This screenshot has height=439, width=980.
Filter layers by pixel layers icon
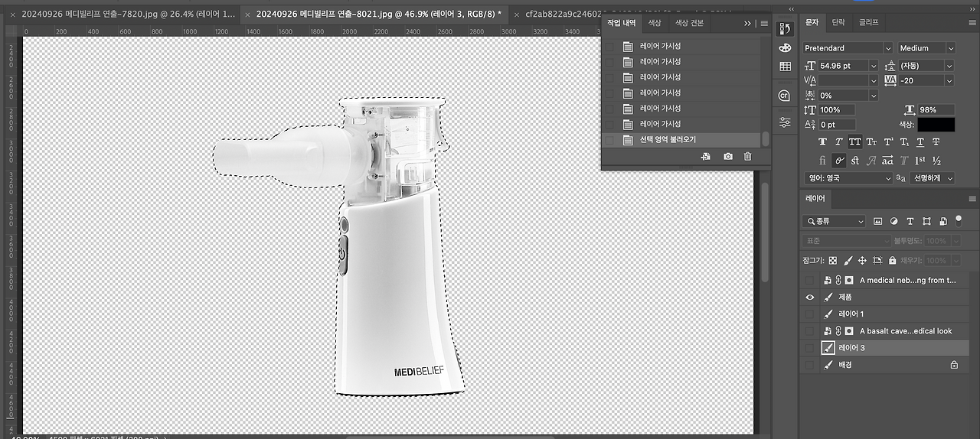pyautogui.click(x=877, y=221)
